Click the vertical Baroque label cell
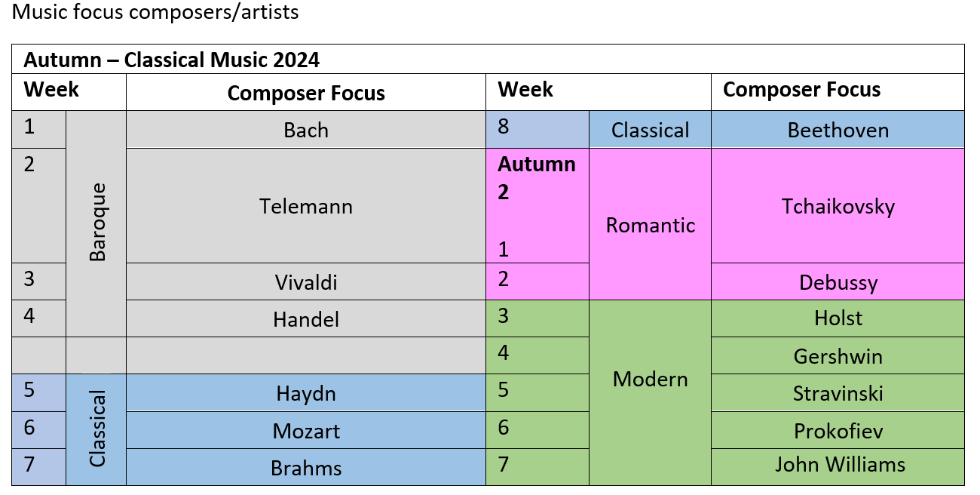 [x=96, y=223]
